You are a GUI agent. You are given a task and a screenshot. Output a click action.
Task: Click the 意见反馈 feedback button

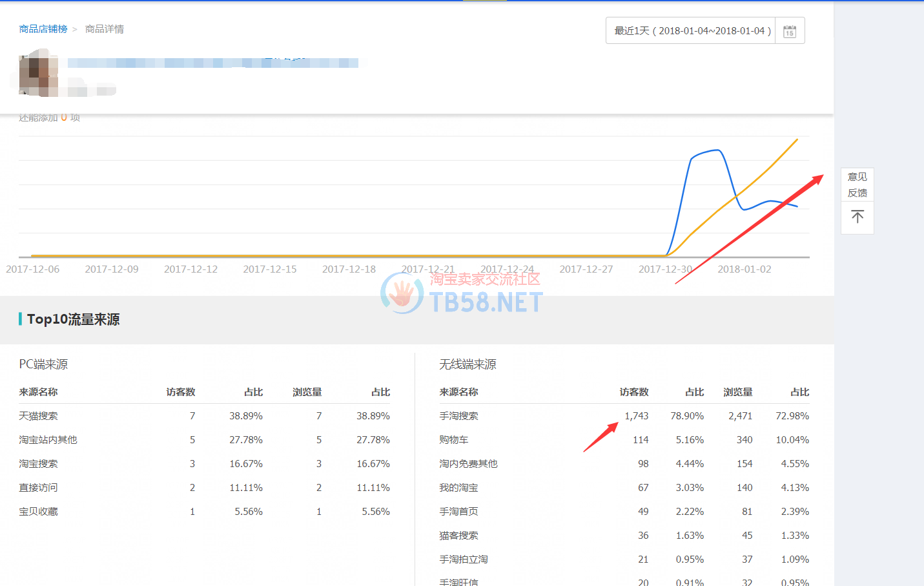pos(857,185)
